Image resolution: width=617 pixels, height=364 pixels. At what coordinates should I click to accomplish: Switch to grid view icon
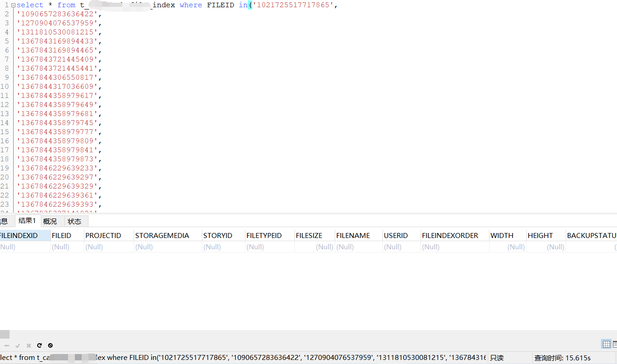(607, 344)
